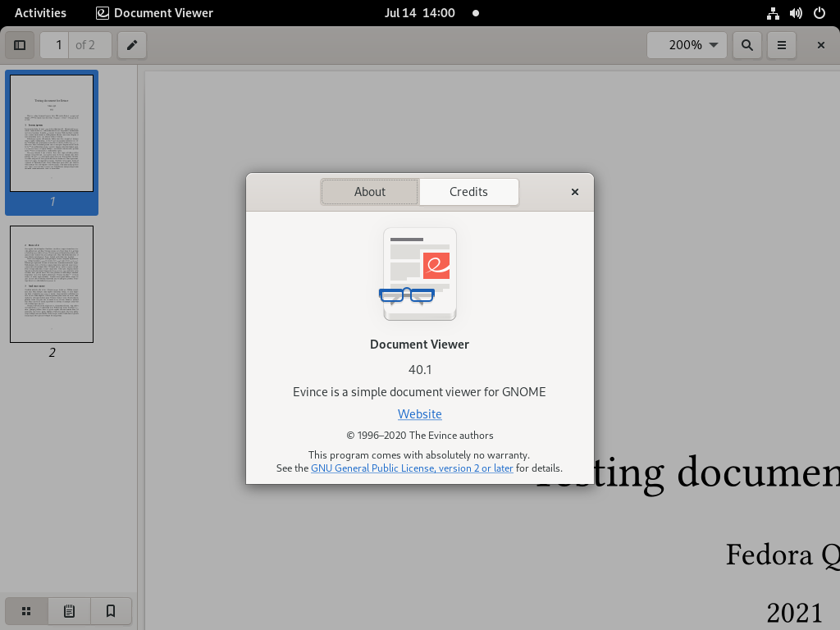Viewport: 840px width, 630px height.
Task: Click the volume speaker icon
Action: pos(796,13)
